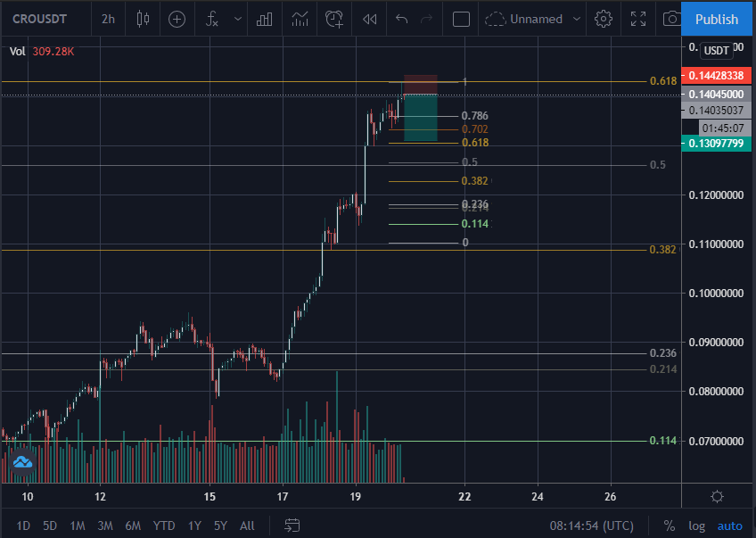The height and width of the screenshot is (538, 756).
Task: Select the 6M time range
Action: tap(133, 526)
